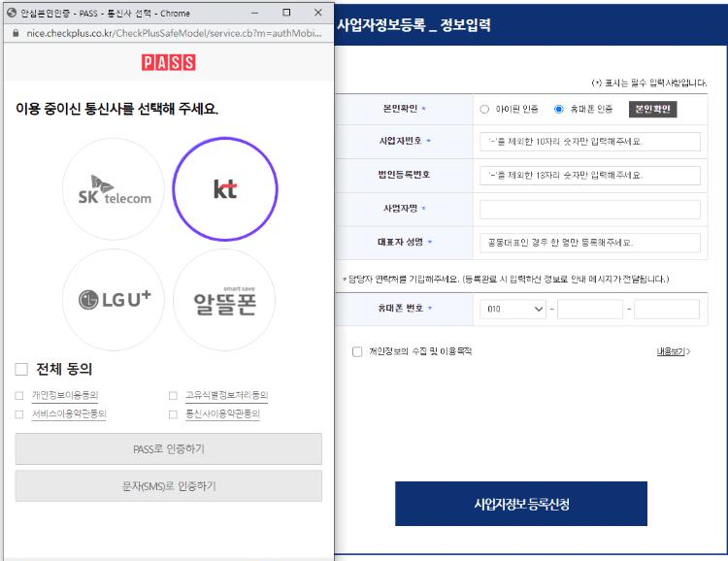
Task: Select SK telecom carrier logo
Action: (114, 189)
